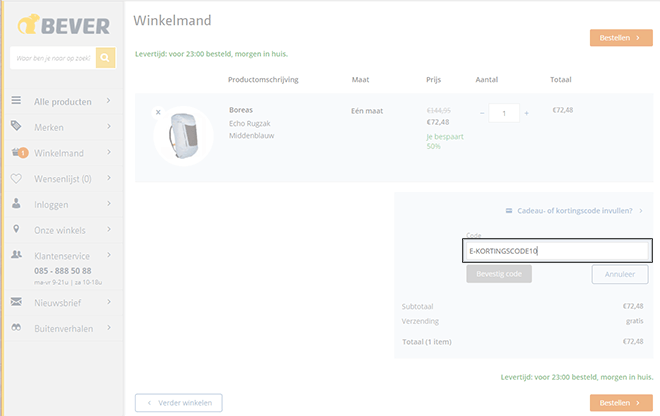The image size is (660, 416).
Task: Open the Alle producten hamburger icon
Action: [16, 100]
